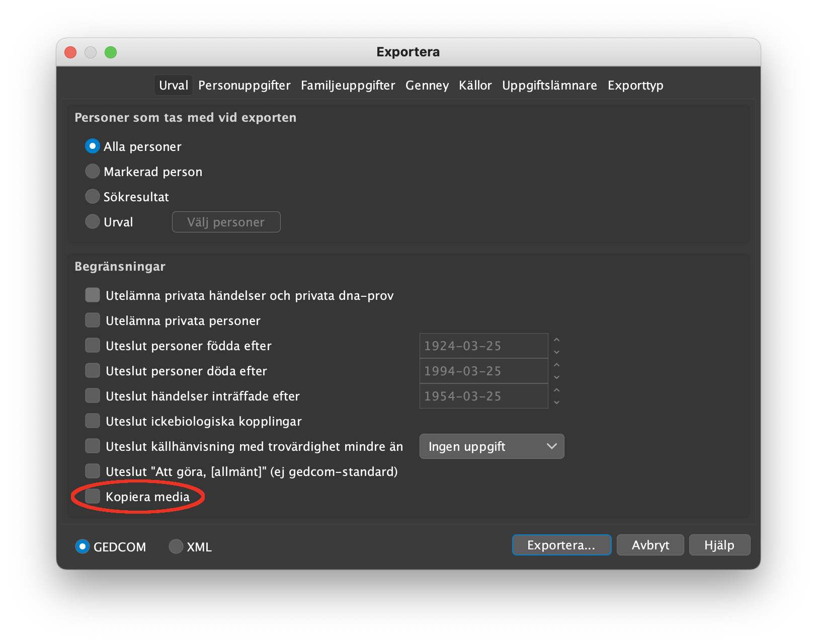This screenshot has width=817, height=644.
Task: Select the Markerad person radio button
Action: point(93,172)
